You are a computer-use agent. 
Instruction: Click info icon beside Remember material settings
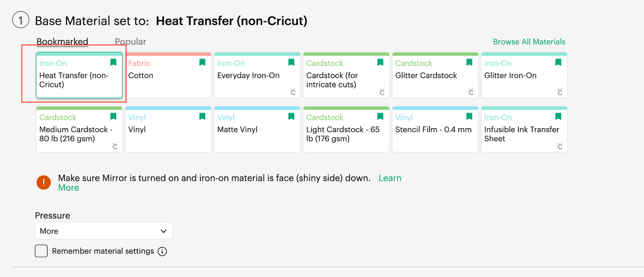(162, 252)
